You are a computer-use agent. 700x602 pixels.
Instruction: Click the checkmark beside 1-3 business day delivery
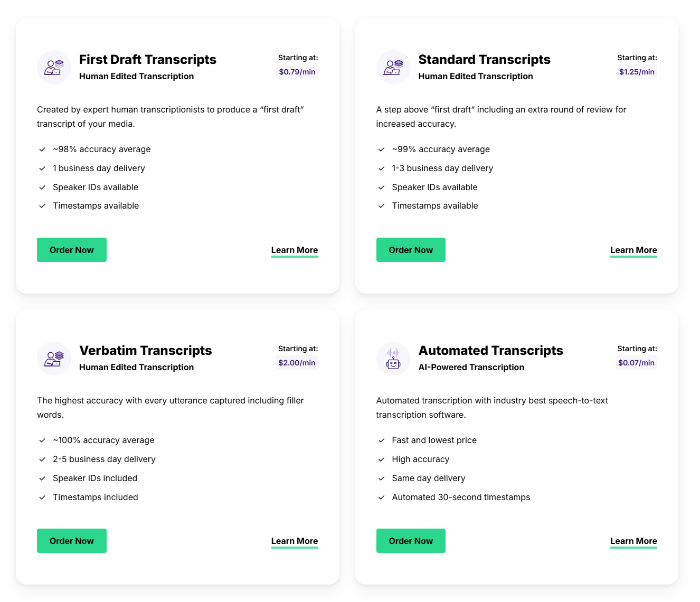(x=381, y=168)
